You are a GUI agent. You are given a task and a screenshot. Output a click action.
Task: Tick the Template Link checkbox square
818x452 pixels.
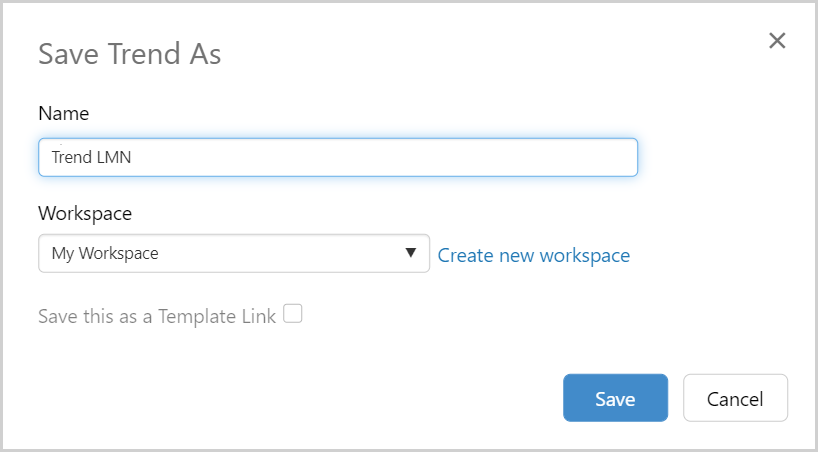292,314
